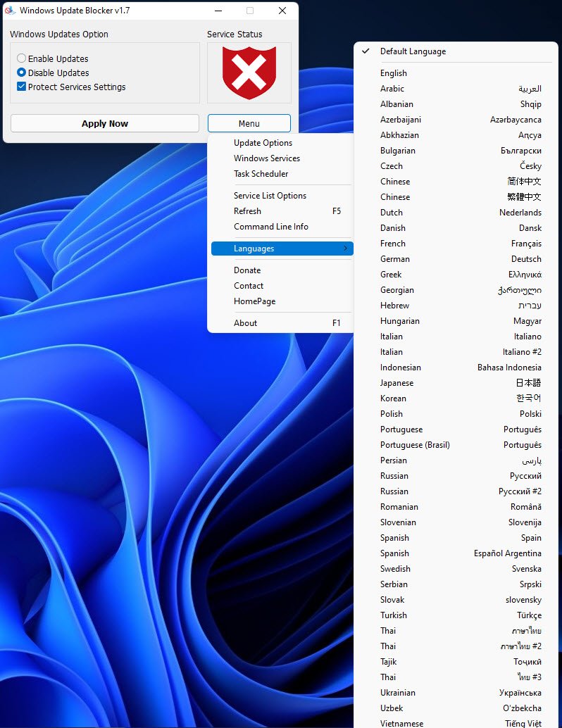This screenshot has width=562, height=728.
Task: Click the red shield service status icon
Action: 249,73
